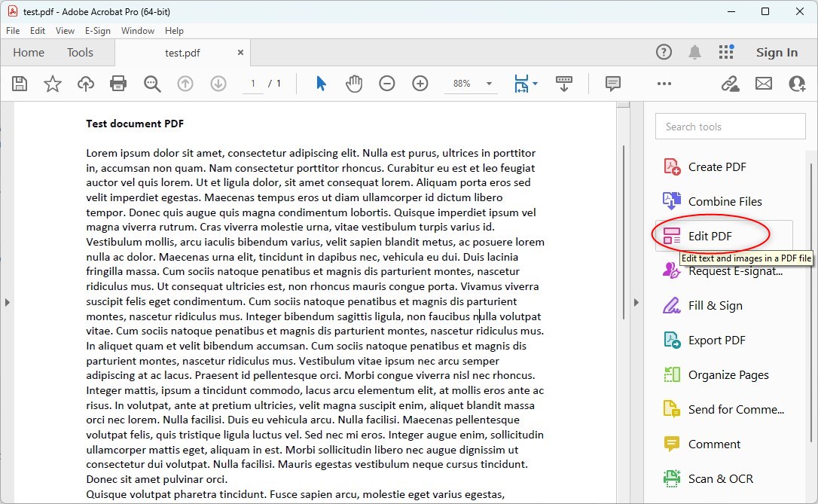Open the Edit PDF tool
This screenshot has height=504, width=818.
(710, 236)
